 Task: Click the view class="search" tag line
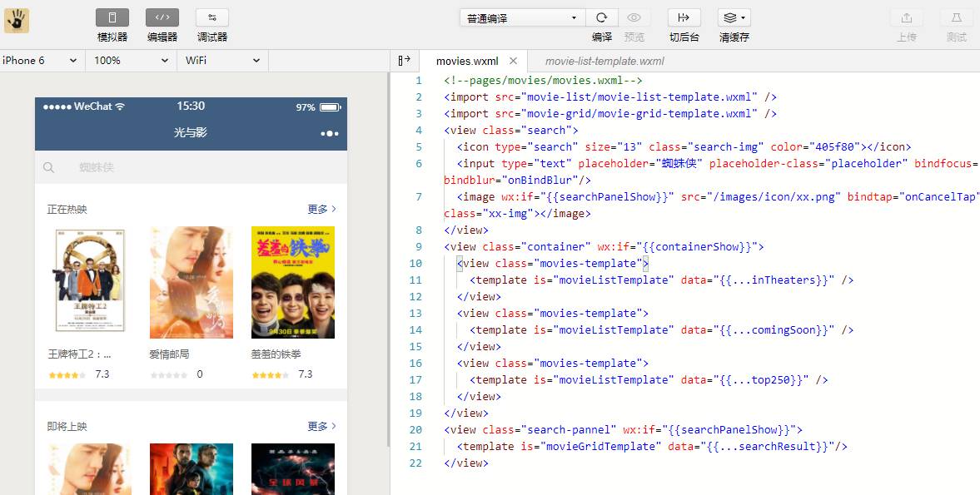511,131
